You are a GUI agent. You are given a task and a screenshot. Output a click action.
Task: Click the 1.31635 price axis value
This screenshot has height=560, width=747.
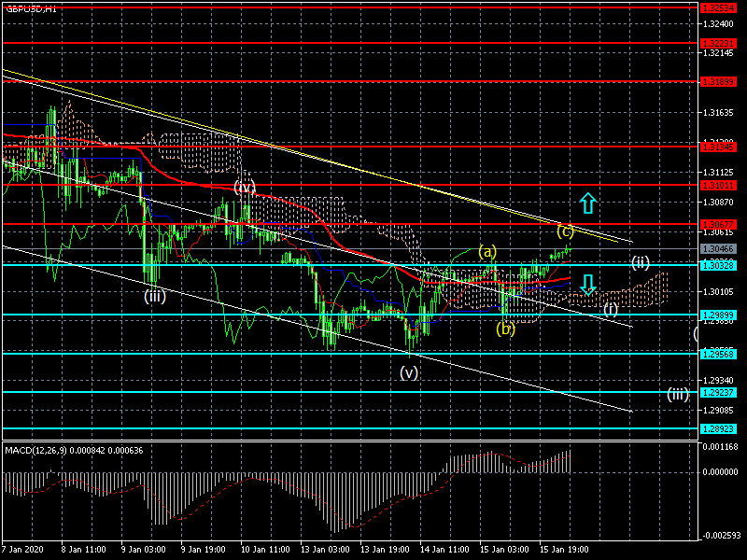click(718, 113)
